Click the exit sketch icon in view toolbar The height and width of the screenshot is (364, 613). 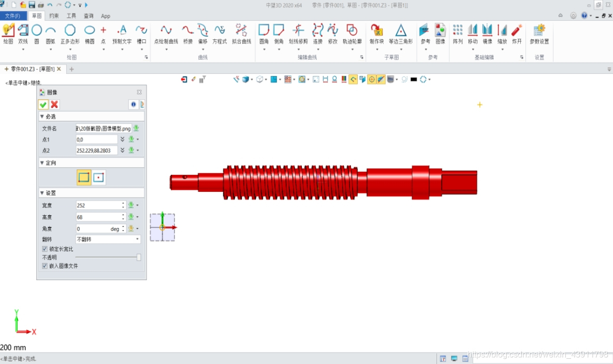(x=184, y=79)
